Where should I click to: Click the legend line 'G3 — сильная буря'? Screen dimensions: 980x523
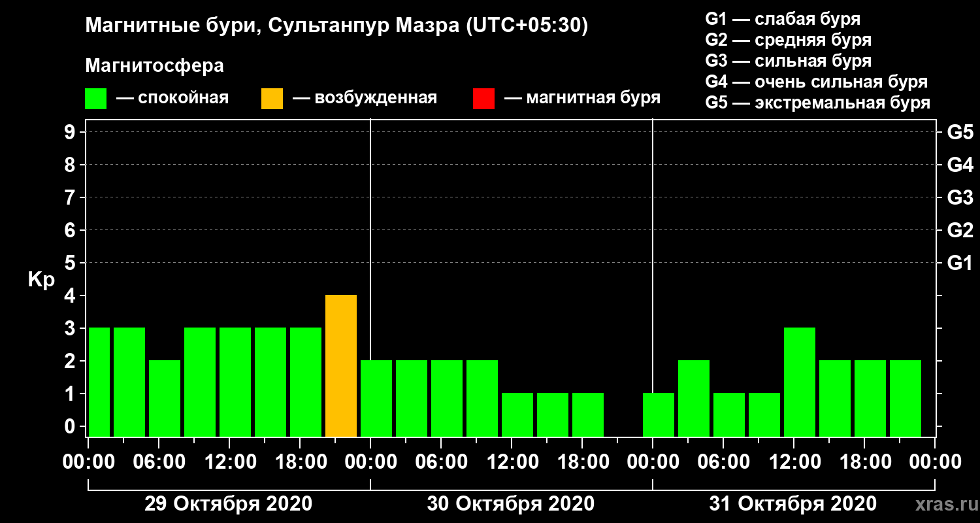[789, 61]
